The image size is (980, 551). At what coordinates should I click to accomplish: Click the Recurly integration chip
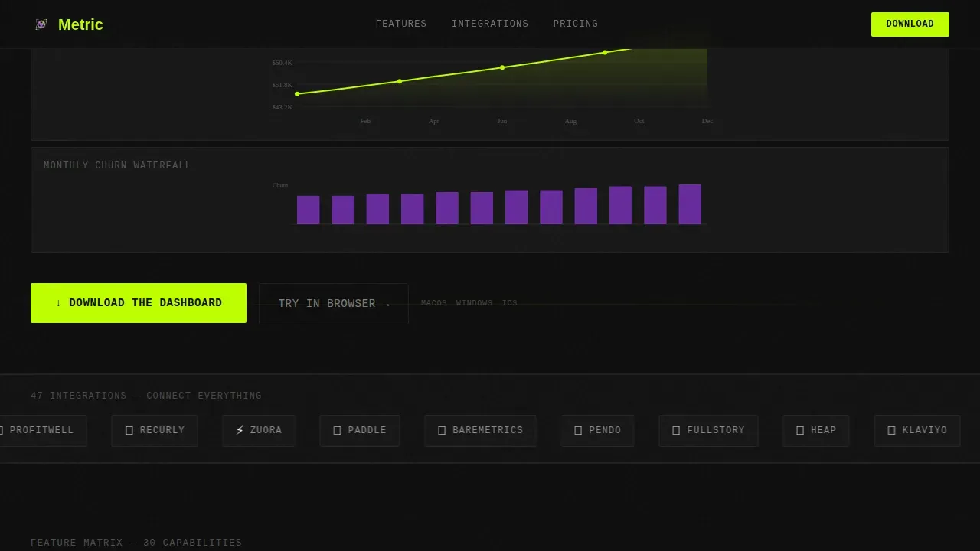click(155, 430)
